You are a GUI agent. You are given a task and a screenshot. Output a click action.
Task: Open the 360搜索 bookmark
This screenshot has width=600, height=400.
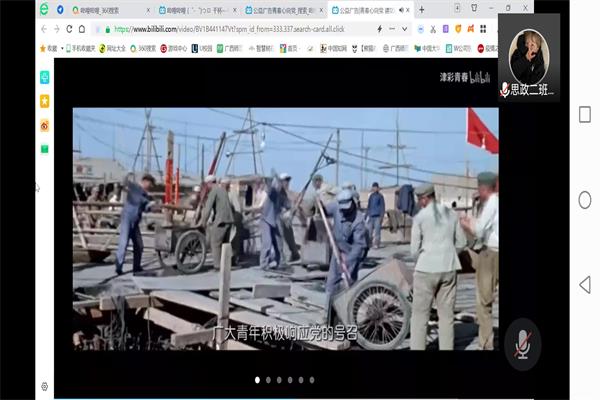(143, 49)
